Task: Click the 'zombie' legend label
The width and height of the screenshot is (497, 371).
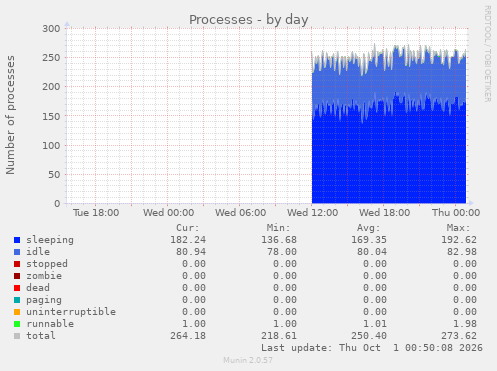Action: tap(44, 276)
